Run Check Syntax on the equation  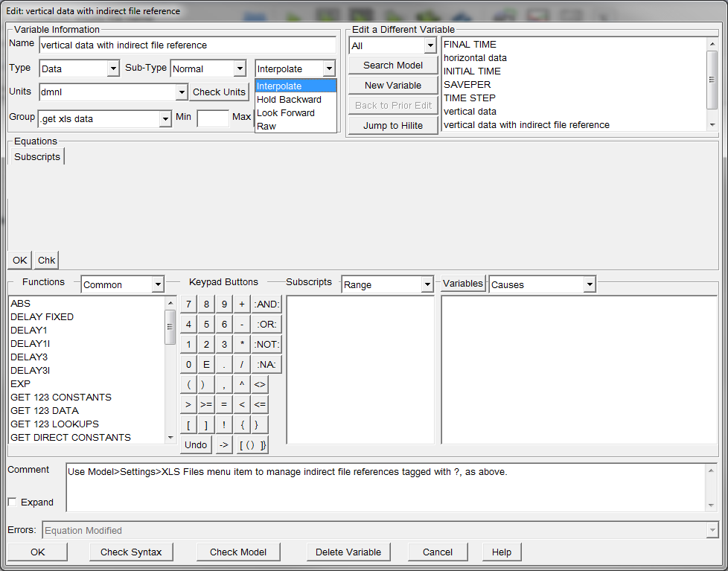click(x=131, y=552)
